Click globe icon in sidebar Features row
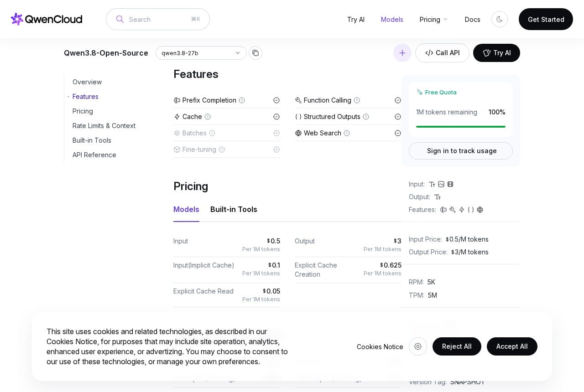584x392 pixels. (480, 210)
